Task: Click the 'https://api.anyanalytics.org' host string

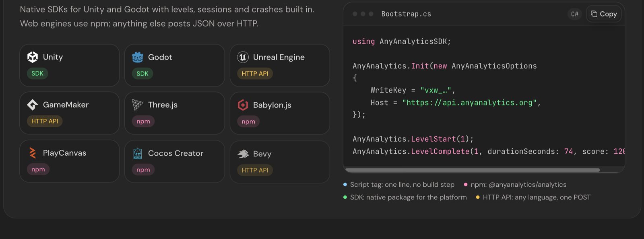Action: click(469, 103)
